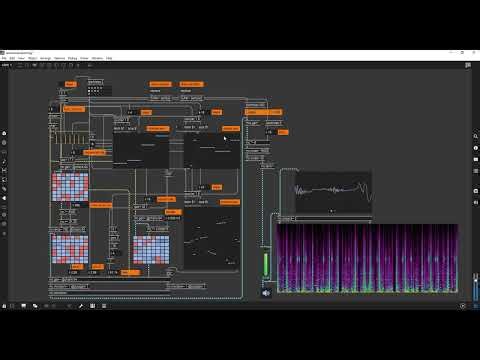Click the oscilloscope waveform display

tap(334, 192)
